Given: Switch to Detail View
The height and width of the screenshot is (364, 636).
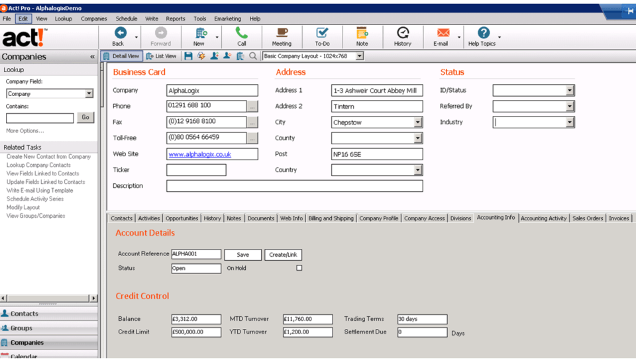Looking at the screenshot, I should pyautogui.click(x=122, y=56).
